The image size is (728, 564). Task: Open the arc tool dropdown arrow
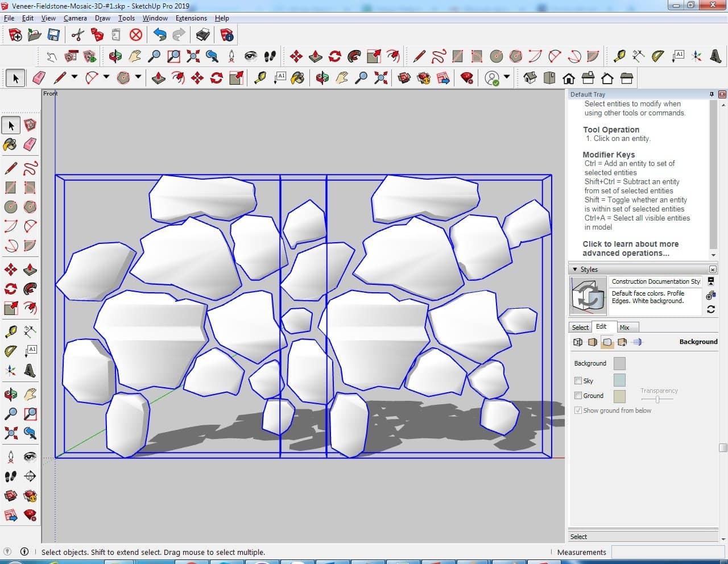tap(106, 77)
